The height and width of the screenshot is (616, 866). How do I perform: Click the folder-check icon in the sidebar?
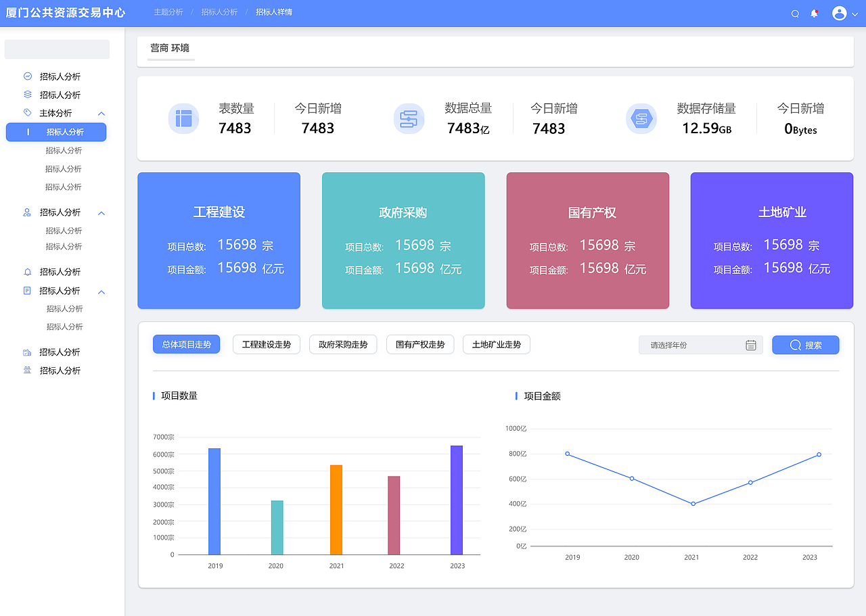(28, 352)
